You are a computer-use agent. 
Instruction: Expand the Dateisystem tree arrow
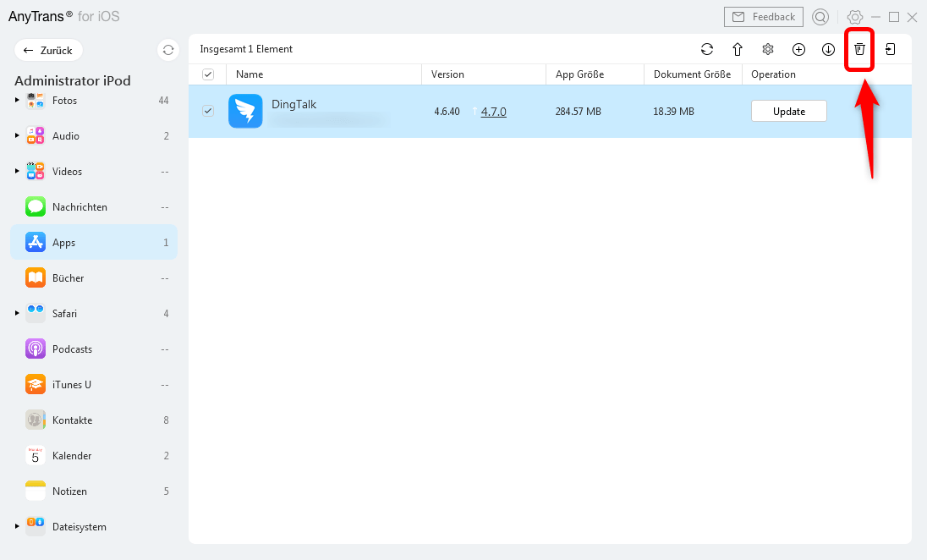tap(17, 525)
